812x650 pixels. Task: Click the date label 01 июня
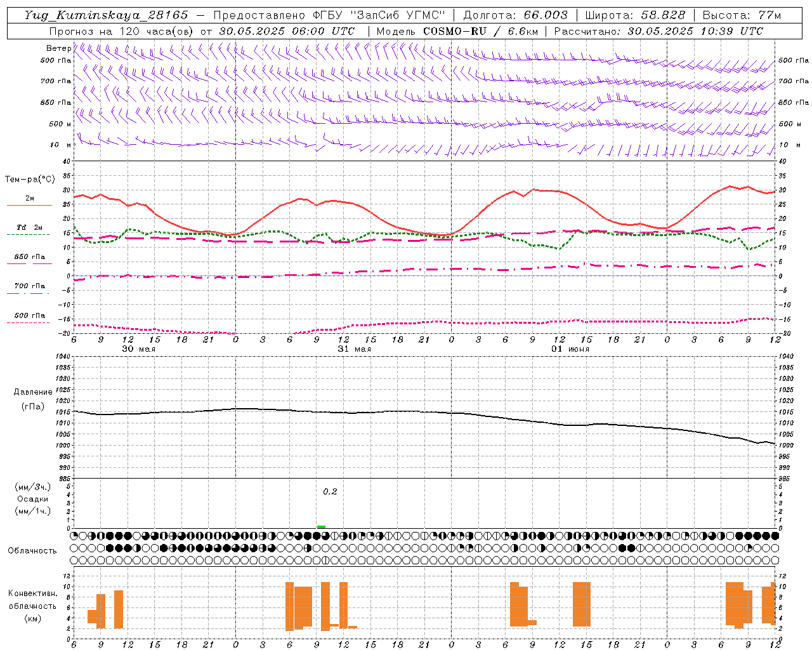tap(570, 348)
